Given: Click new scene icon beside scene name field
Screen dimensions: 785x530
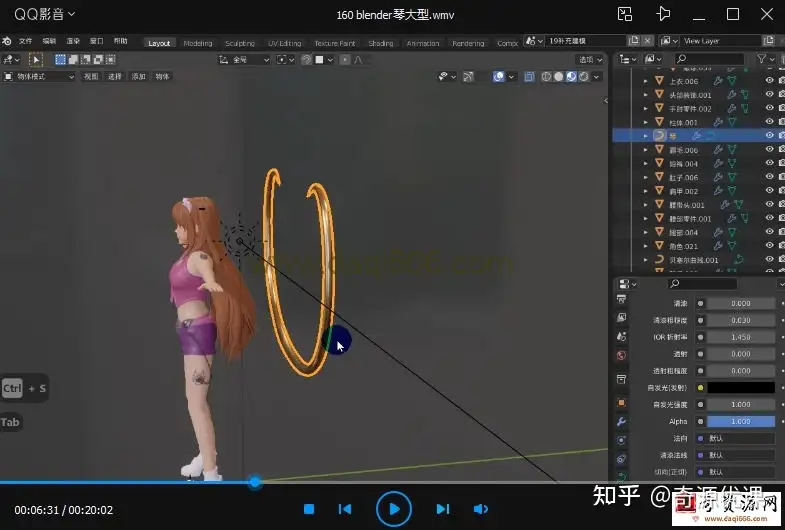Looking at the screenshot, I should click(634, 41).
